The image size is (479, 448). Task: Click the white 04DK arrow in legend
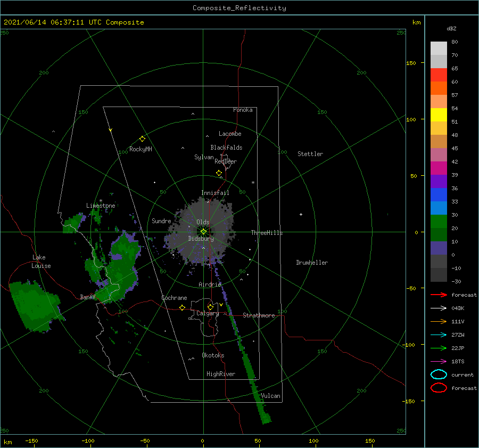[x=439, y=308]
